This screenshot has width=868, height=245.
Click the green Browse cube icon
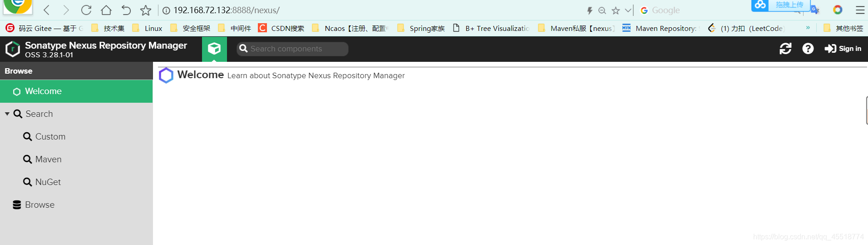tap(214, 49)
